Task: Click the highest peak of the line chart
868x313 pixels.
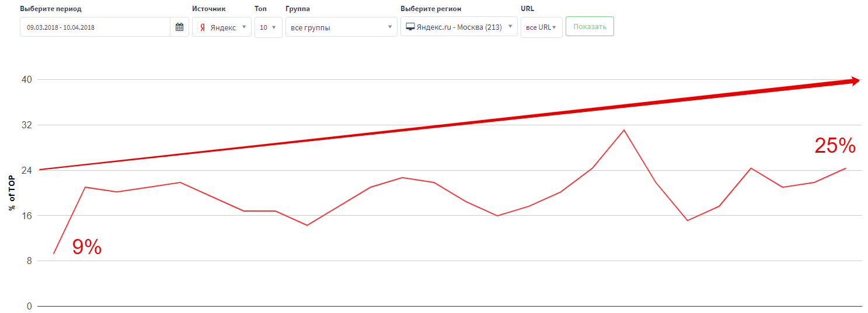Action: click(624, 130)
